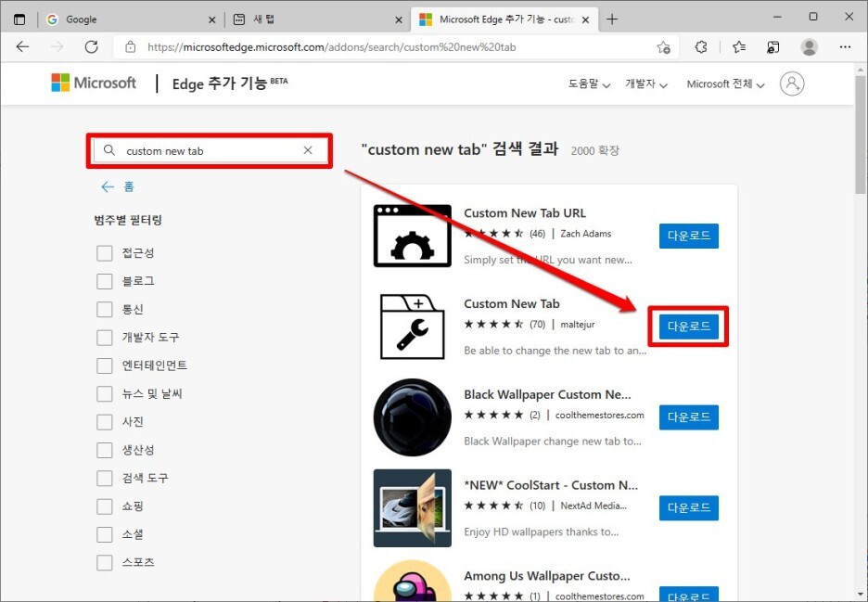Switch to the Google tab
Viewport: 868px width, 602px height.
(x=130, y=19)
